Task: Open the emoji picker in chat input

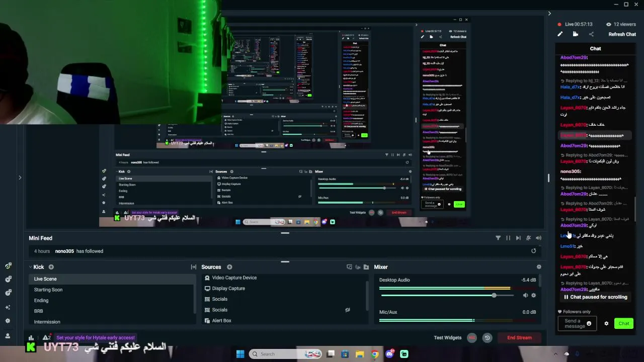Action: tap(589, 324)
